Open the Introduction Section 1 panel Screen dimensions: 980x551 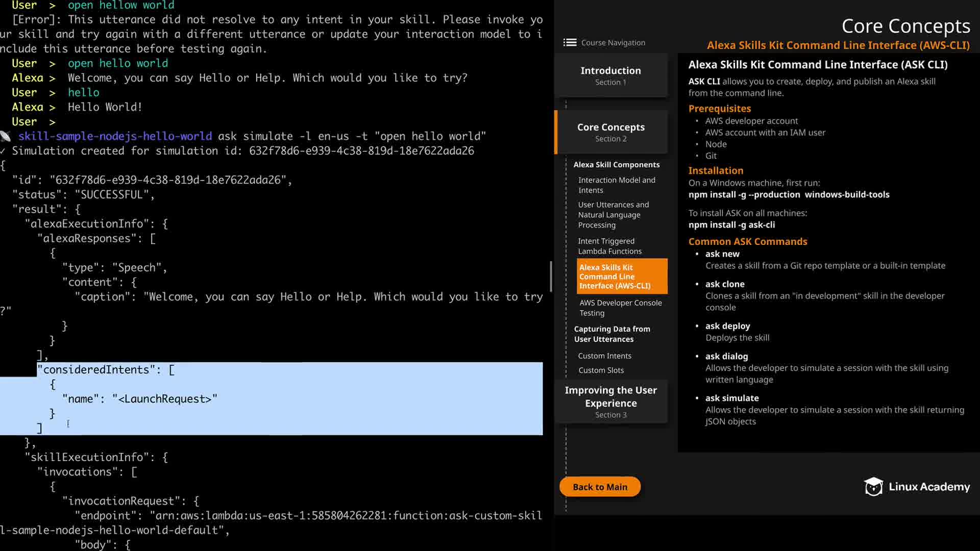click(610, 76)
